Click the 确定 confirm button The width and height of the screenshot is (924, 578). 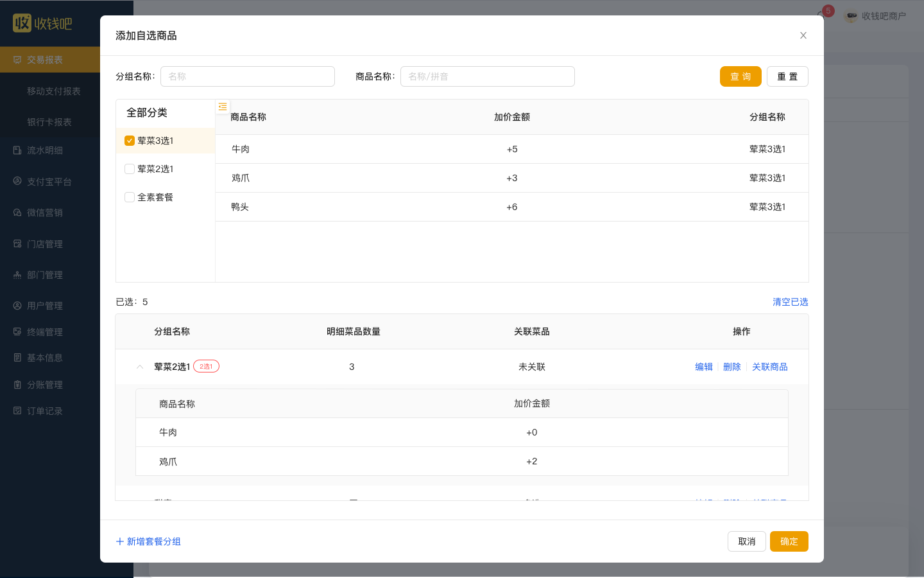click(x=789, y=541)
